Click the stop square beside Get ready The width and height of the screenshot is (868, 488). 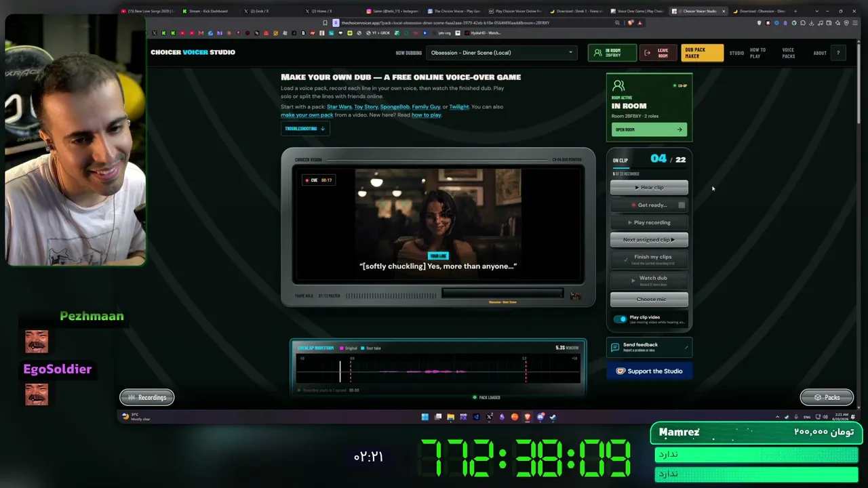pos(682,205)
